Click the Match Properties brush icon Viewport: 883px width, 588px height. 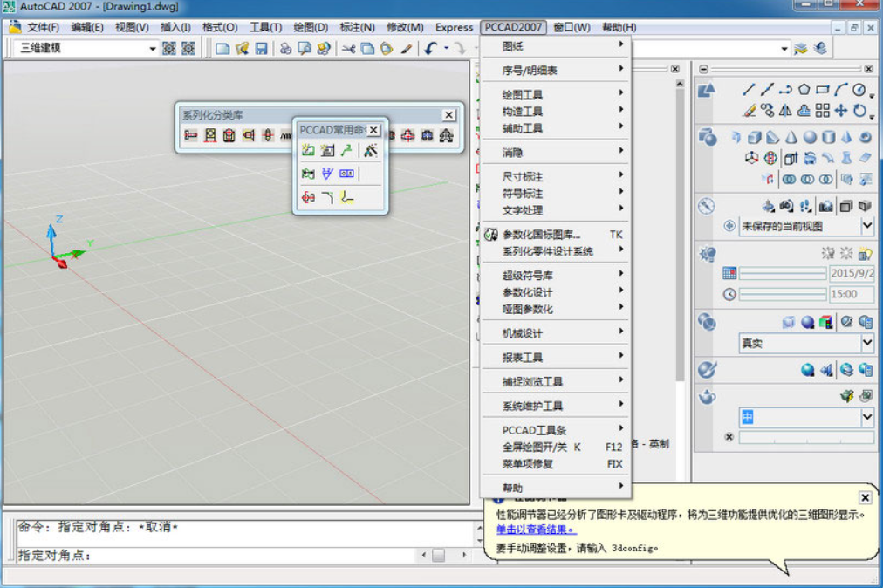tap(406, 49)
